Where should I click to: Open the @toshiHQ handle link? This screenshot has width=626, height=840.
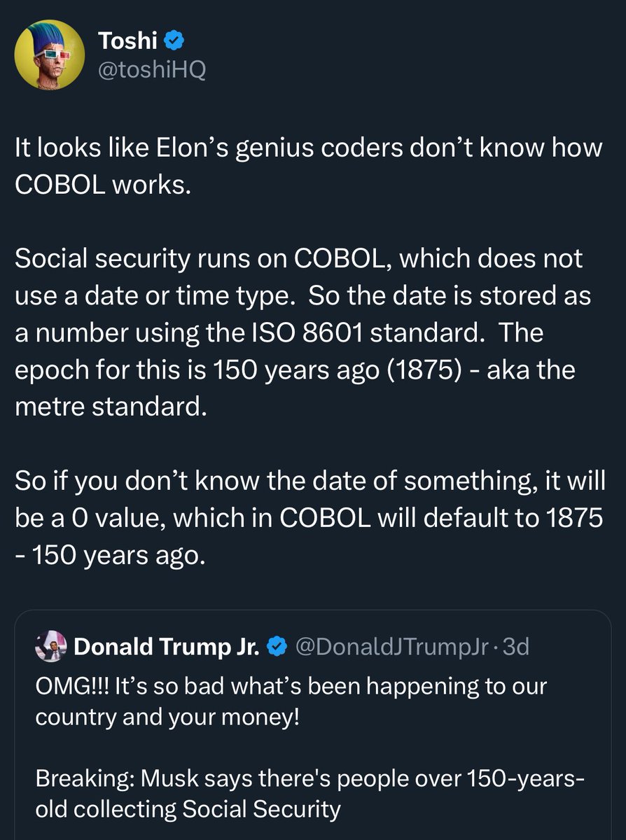[151, 70]
